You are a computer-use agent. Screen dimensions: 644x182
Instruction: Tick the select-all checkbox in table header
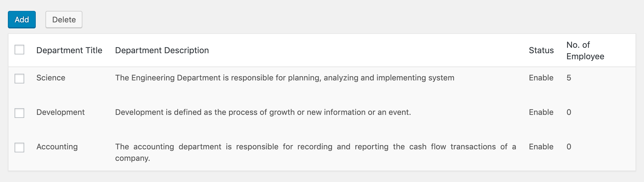tap(19, 50)
